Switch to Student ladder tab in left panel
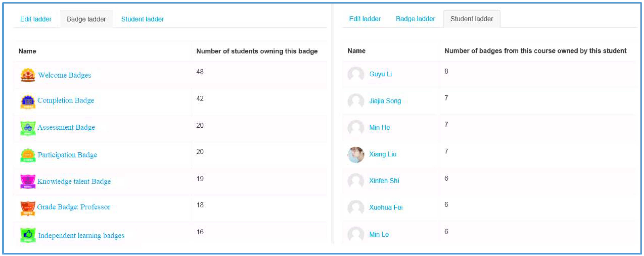The image size is (644, 256). (x=143, y=19)
